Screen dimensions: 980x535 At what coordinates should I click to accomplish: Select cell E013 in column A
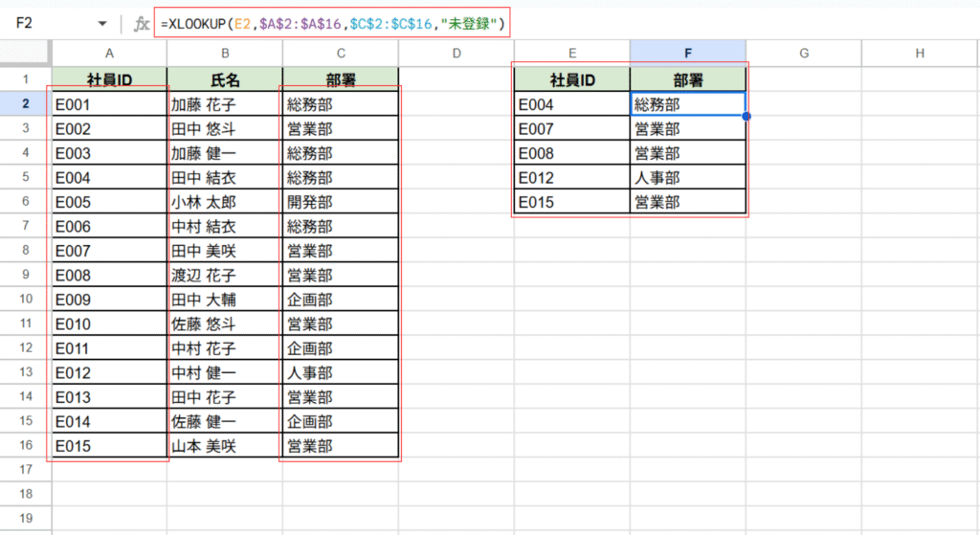[109, 397]
